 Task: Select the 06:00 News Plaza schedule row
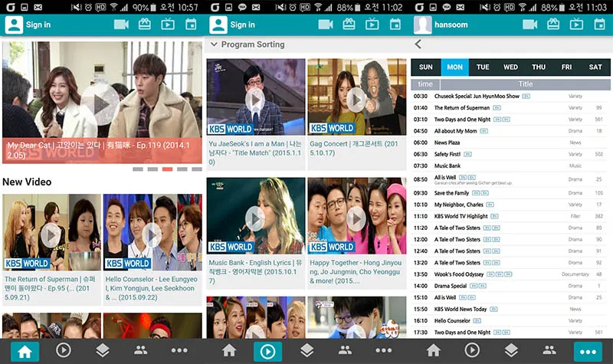510,143
